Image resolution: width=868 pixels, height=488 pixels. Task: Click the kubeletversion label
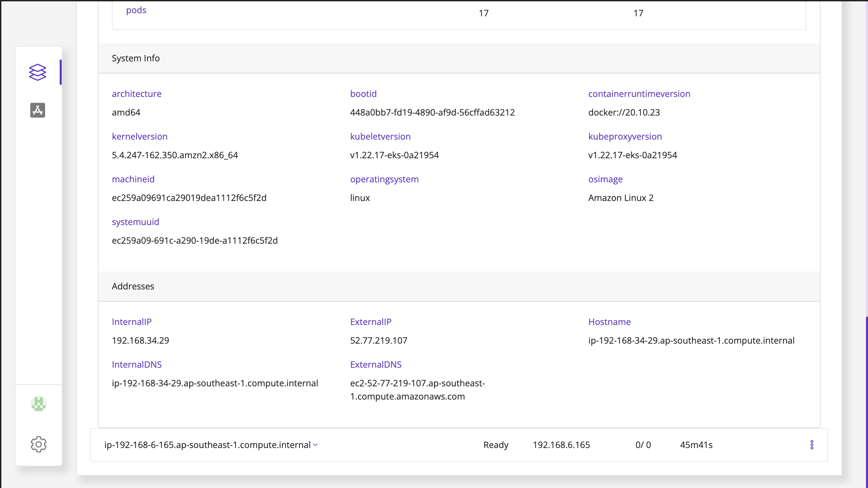pos(380,137)
